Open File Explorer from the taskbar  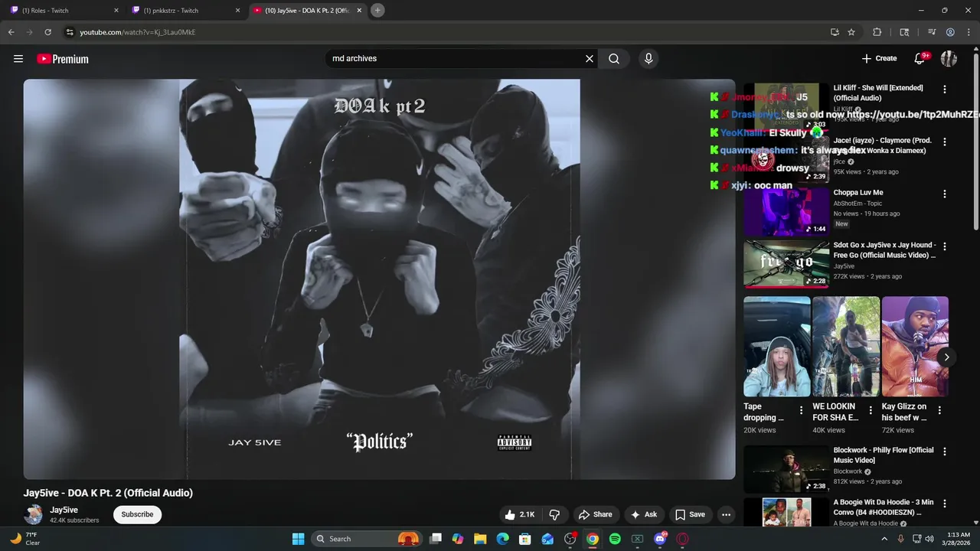pos(480,539)
